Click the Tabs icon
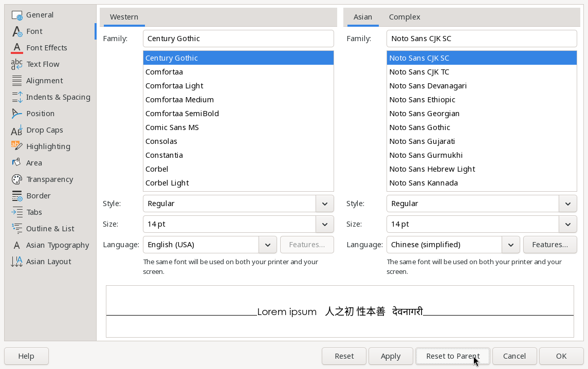 coord(17,212)
